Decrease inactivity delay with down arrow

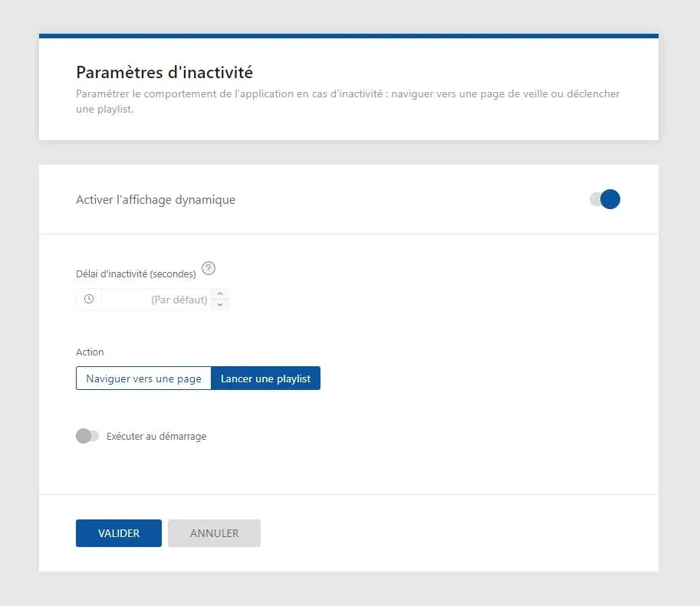pyautogui.click(x=220, y=305)
